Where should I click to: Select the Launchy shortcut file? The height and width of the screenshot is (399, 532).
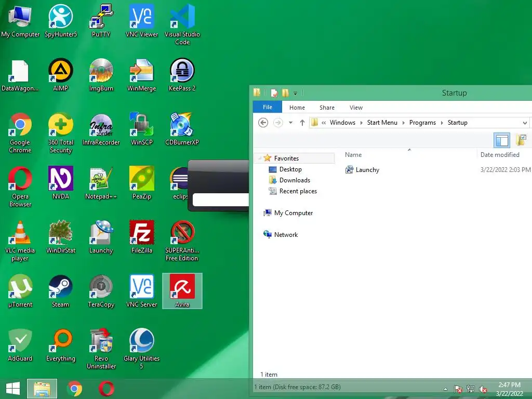362,170
